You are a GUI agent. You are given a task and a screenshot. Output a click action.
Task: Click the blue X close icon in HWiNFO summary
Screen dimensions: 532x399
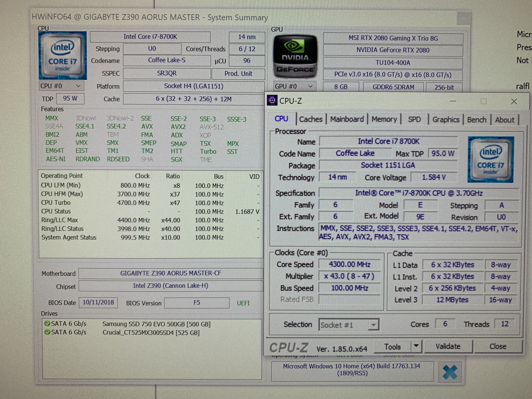coord(450,372)
